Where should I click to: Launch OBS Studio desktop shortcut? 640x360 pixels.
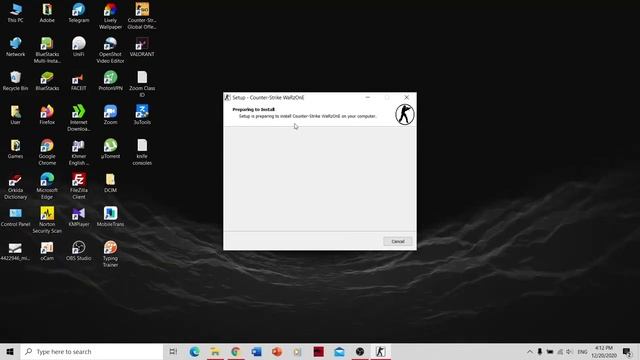(x=78, y=251)
